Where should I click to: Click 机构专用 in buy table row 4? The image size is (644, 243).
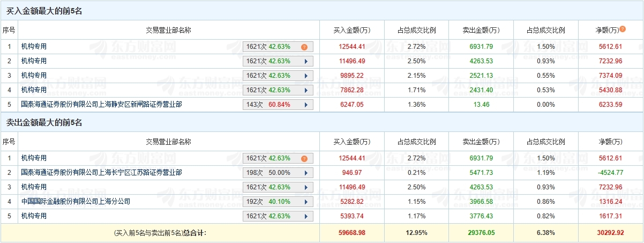click(34, 90)
